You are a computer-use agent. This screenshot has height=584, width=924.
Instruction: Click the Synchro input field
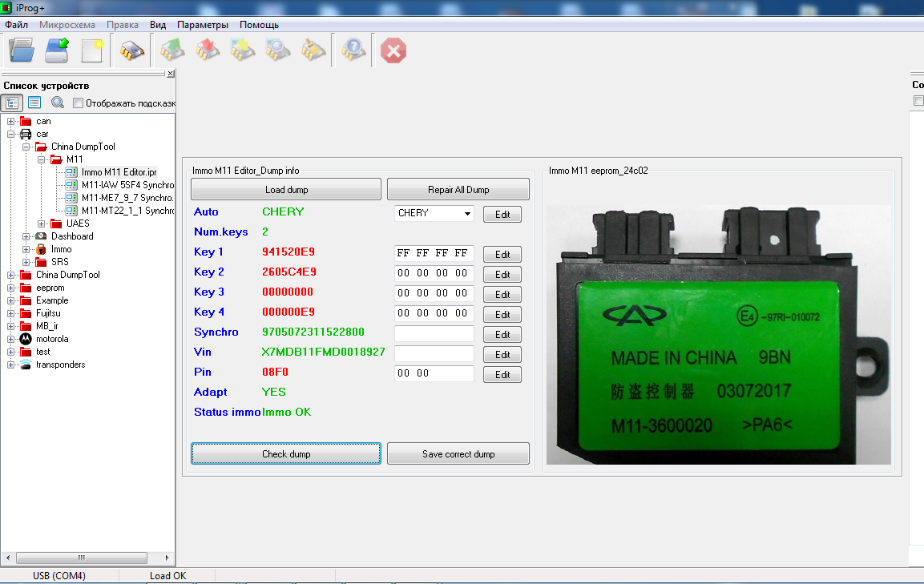pos(434,333)
